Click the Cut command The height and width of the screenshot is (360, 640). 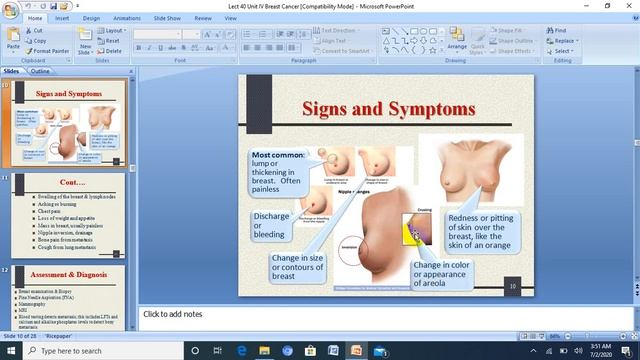[34, 30]
